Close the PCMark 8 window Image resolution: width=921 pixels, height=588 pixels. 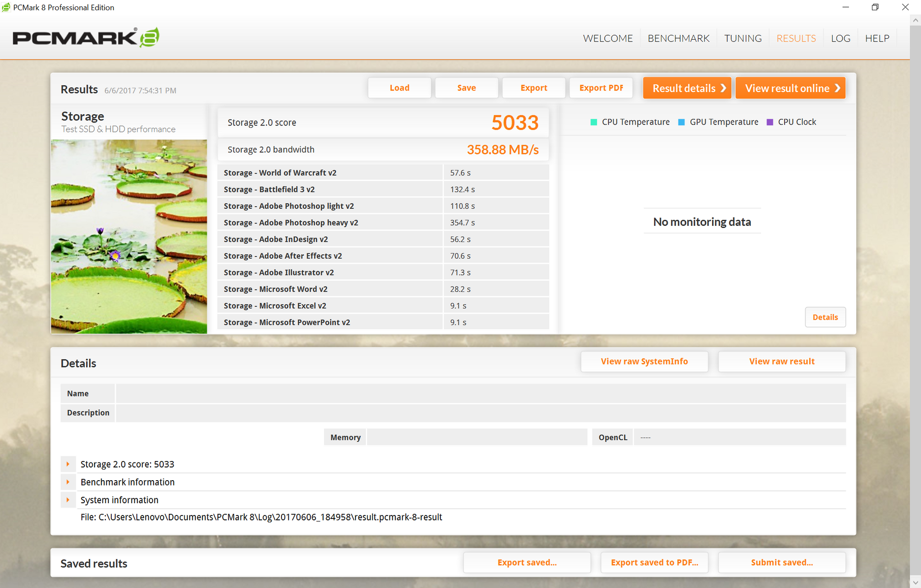tap(905, 7)
